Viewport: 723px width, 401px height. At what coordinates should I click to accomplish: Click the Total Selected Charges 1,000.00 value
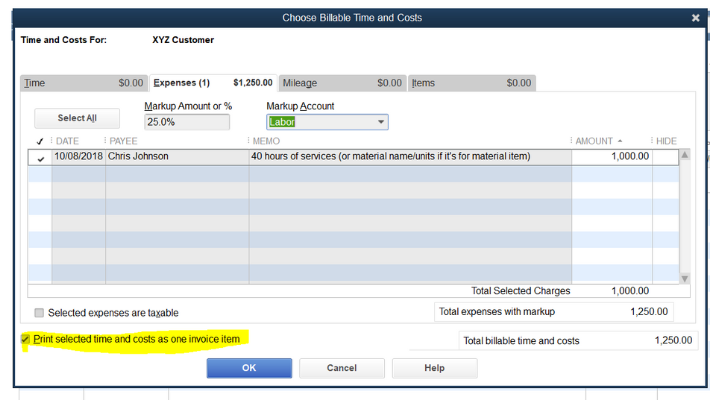pyautogui.click(x=630, y=291)
